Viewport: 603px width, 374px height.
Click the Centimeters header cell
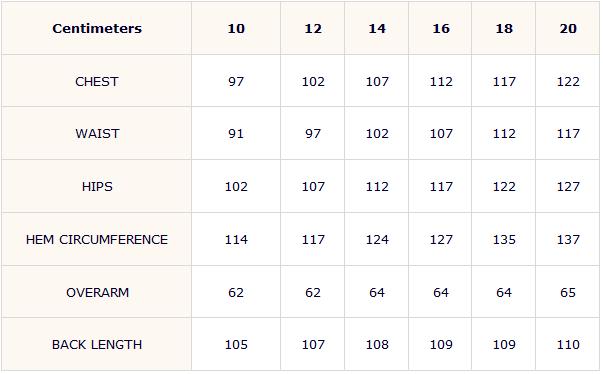coord(97,28)
